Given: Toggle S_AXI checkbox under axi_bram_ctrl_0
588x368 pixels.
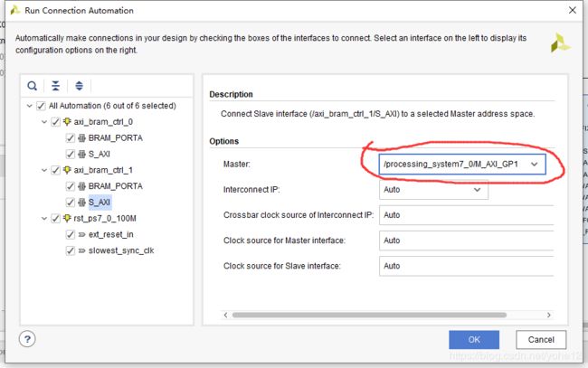Looking at the screenshot, I should (71, 154).
